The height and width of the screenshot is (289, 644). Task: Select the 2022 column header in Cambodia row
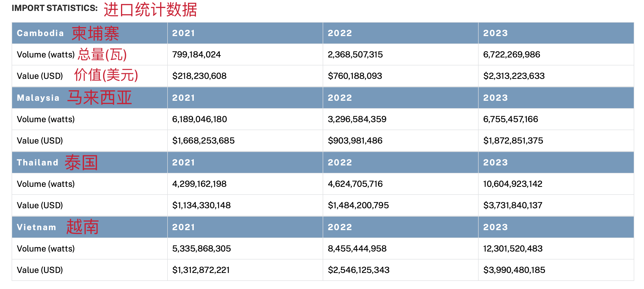[340, 33]
